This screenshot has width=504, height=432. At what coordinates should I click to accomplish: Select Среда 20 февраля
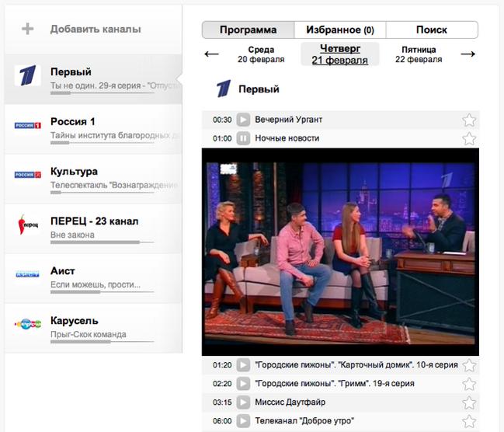coord(261,54)
